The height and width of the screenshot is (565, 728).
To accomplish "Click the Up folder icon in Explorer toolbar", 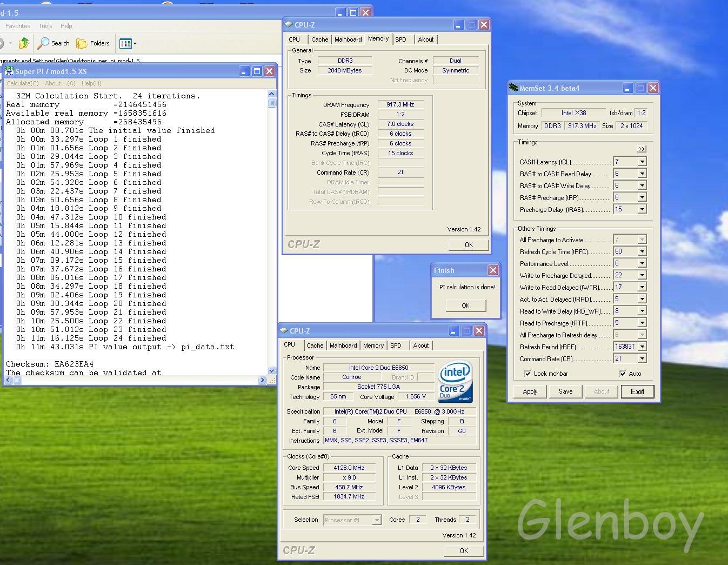I will [x=23, y=43].
